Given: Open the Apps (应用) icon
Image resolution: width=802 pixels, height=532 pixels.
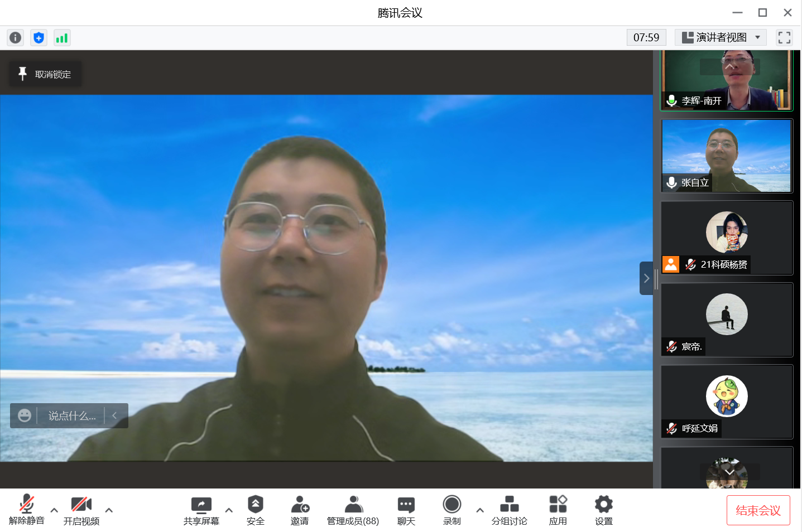Looking at the screenshot, I should click(558, 510).
